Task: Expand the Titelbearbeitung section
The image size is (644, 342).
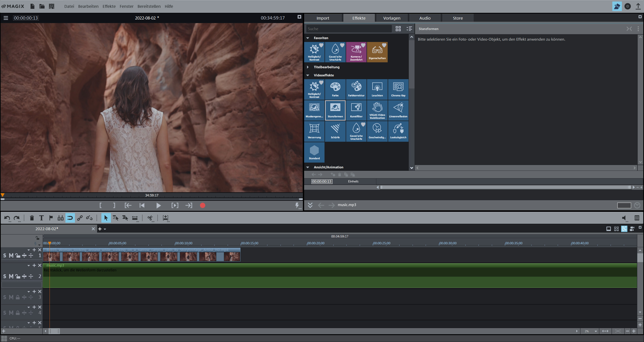Action: tap(308, 67)
